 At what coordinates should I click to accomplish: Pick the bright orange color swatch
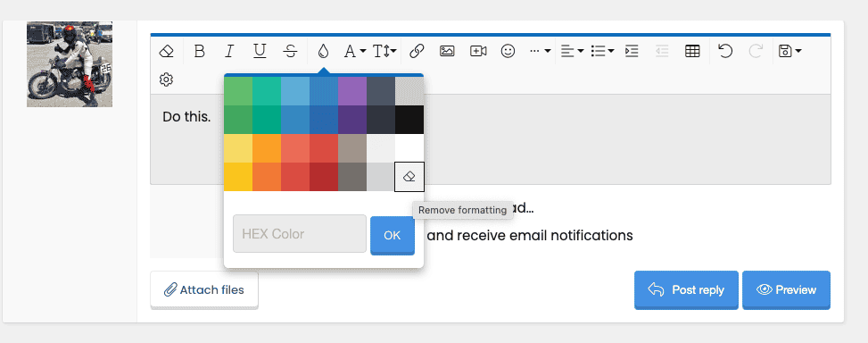267,148
